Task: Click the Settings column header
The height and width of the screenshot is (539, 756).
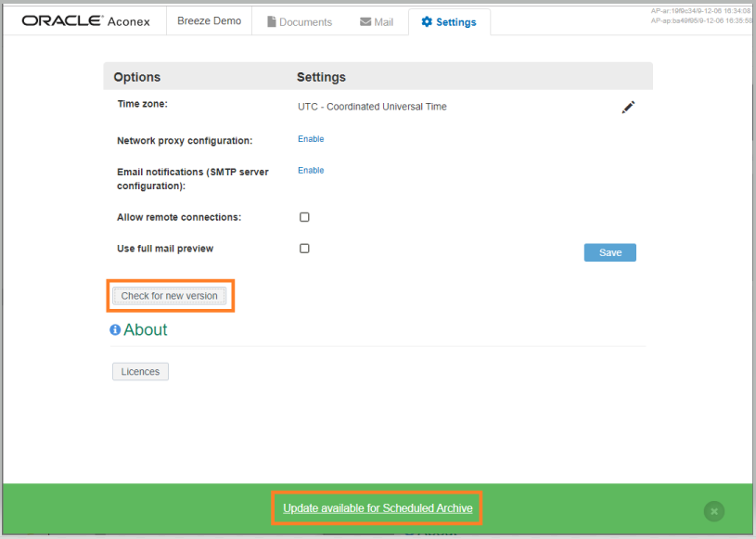Action: (x=321, y=77)
